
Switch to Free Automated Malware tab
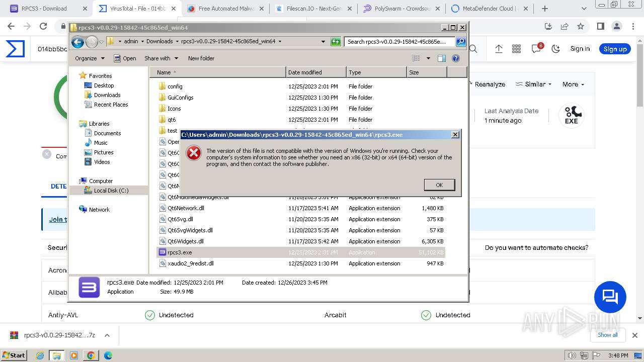click(226, 9)
